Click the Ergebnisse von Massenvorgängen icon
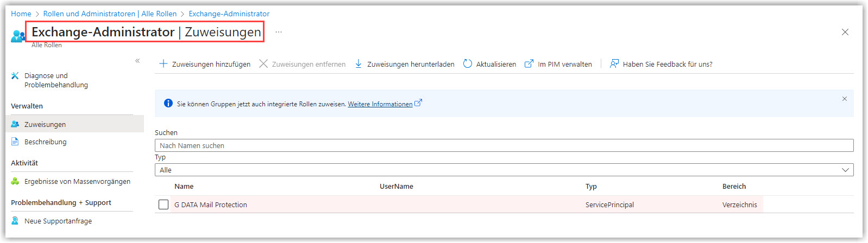The width and height of the screenshot is (868, 243). tap(15, 181)
